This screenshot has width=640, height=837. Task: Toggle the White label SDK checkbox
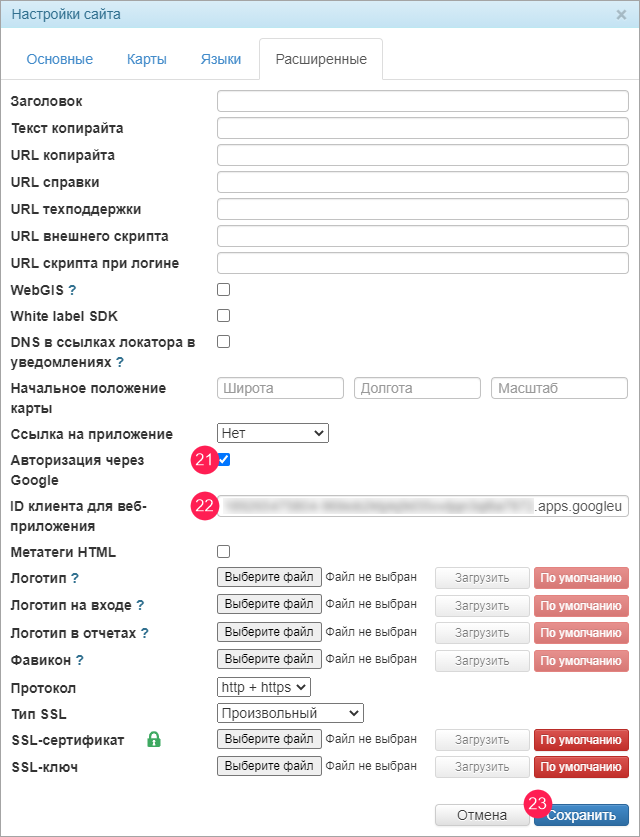coord(224,316)
